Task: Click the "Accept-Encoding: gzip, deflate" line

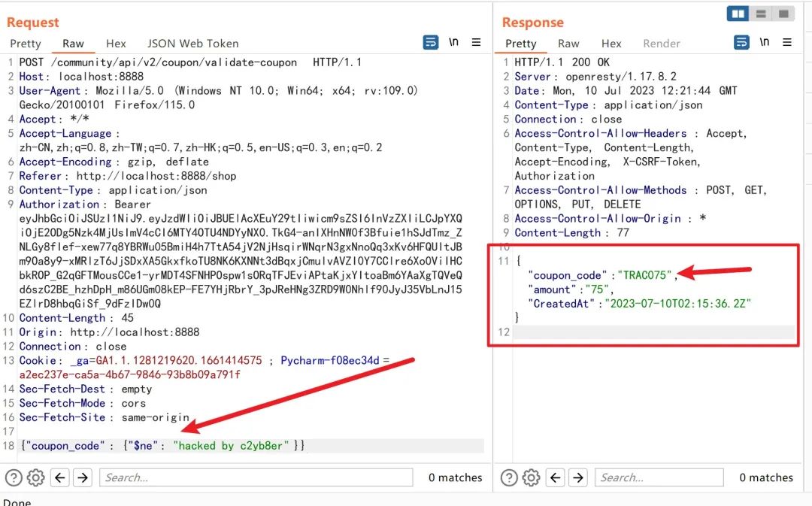Action: pos(114,162)
